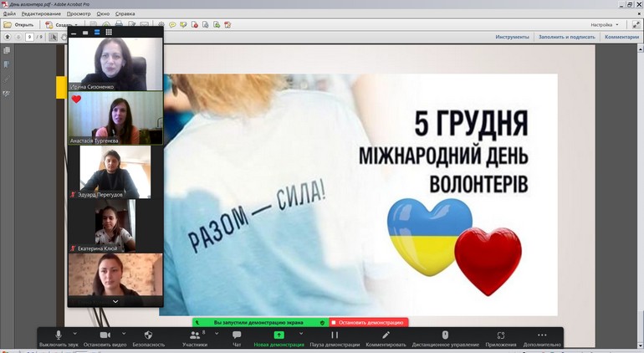Screen dimensions: 644x353
Task: Click the Acrobat vertical scrollbar up arrow
Action: point(641,49)
